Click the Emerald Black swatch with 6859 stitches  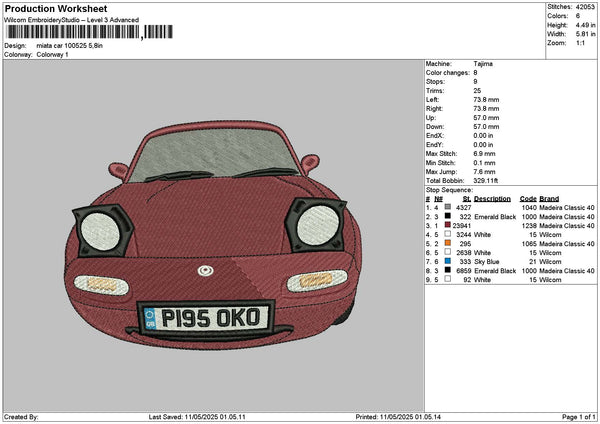[x=446, y=270]
